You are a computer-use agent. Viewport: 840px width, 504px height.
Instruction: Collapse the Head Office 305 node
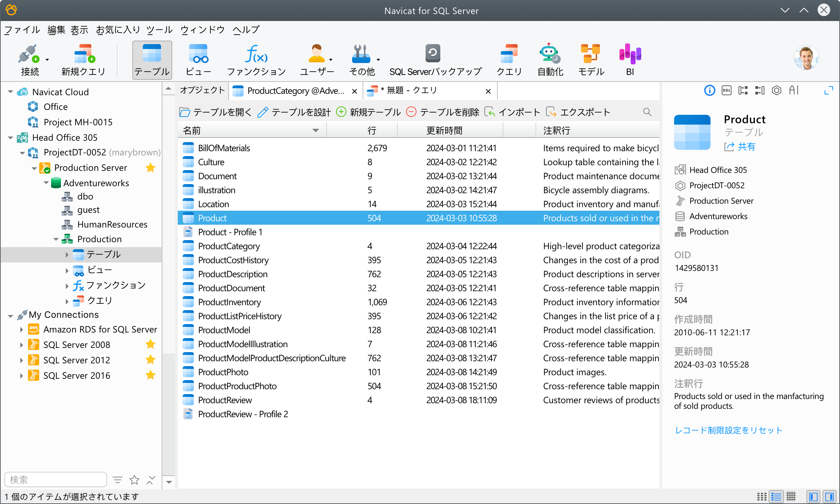click(x=10, y=138)
